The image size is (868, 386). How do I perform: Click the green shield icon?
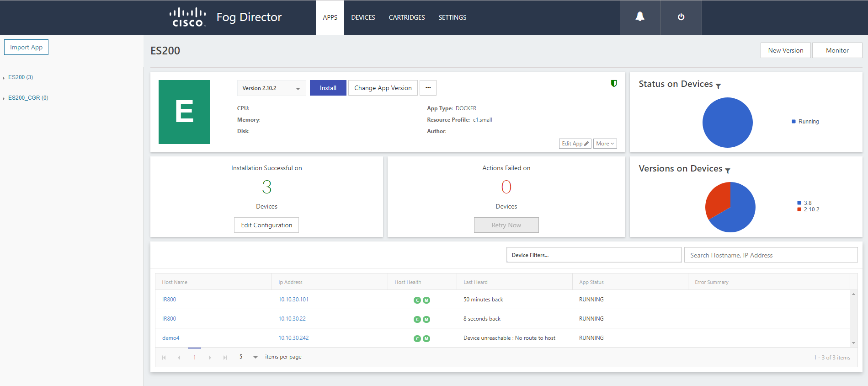pyautogui.click(x=614, y=83)
